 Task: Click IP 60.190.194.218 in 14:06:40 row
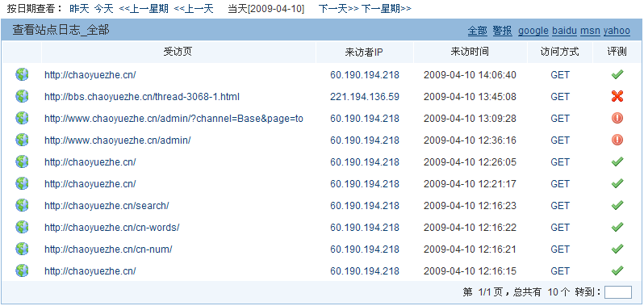point(365,75)
